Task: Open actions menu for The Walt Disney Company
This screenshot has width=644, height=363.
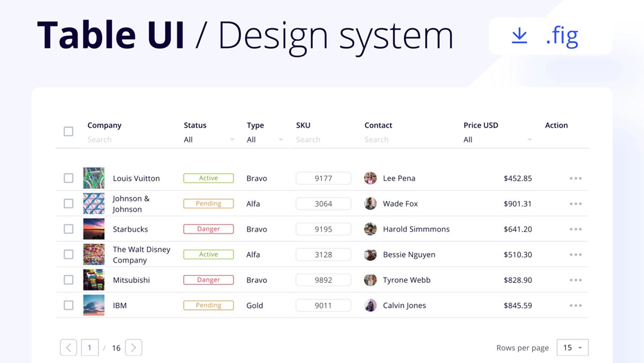Action: pyautogui.click(x=575, y=254)
